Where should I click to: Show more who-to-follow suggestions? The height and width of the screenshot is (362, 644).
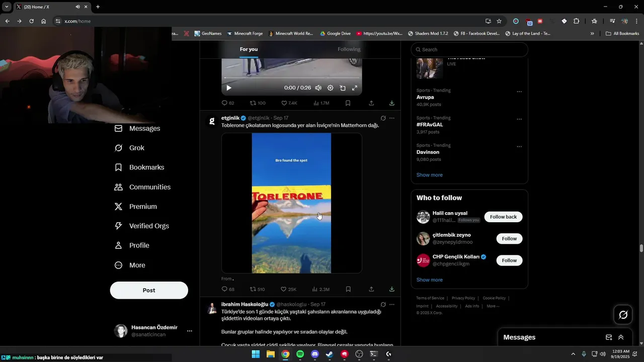click(x=430, y=280)
